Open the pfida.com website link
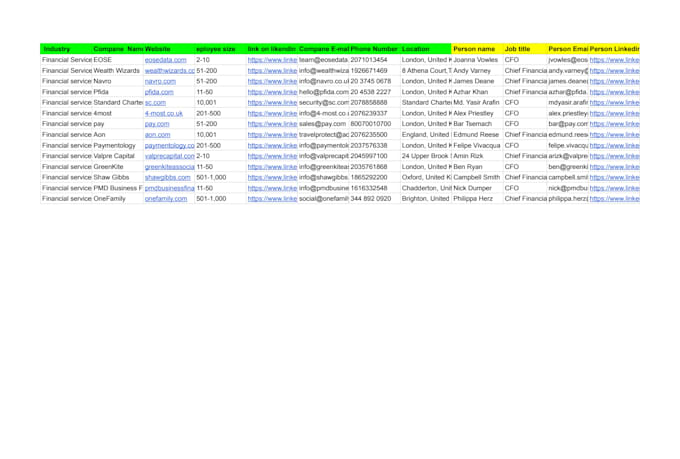Image resolution: width=680 pixels, height=459 pixels. 159,92
